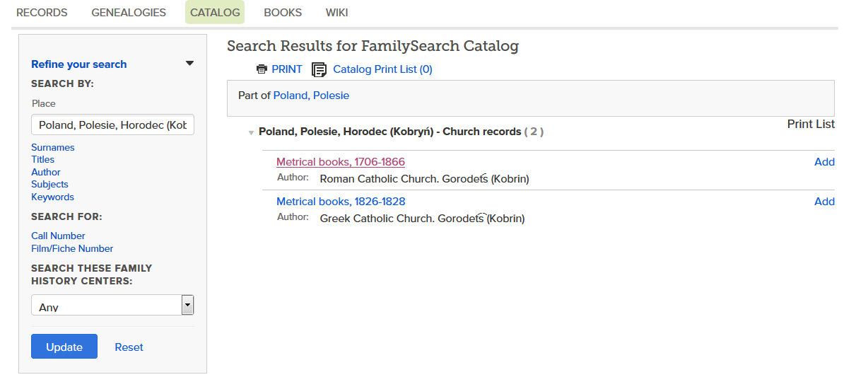Open the Wiki tab
The image size is (868, 382).
[336, 13]
